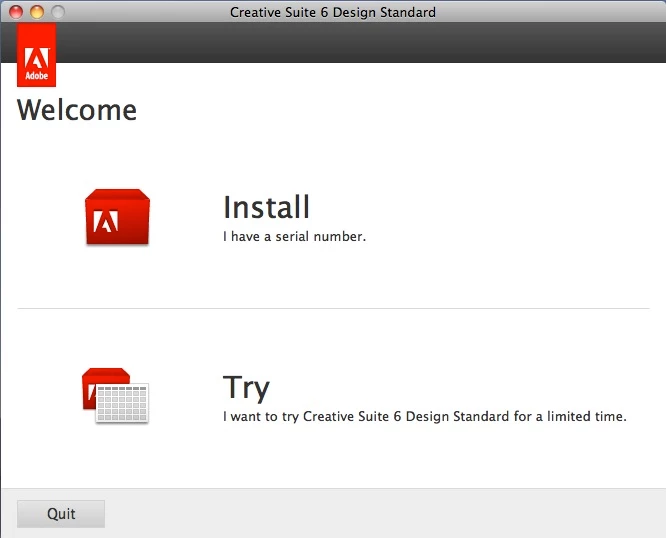The width and height of the screenshot is (666, 538).
Task: Click "I have a serial number." text
Action: tap(294, 237)
